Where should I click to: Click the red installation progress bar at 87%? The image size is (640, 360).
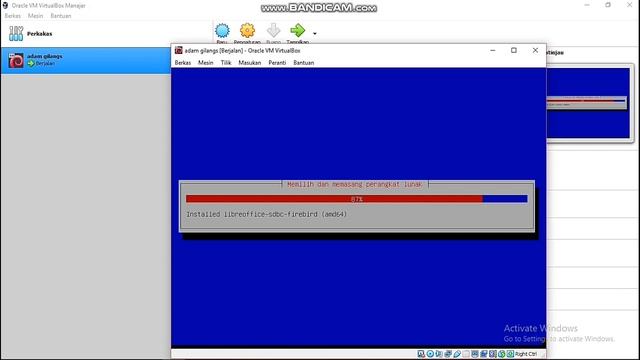(x=334, y=199)
